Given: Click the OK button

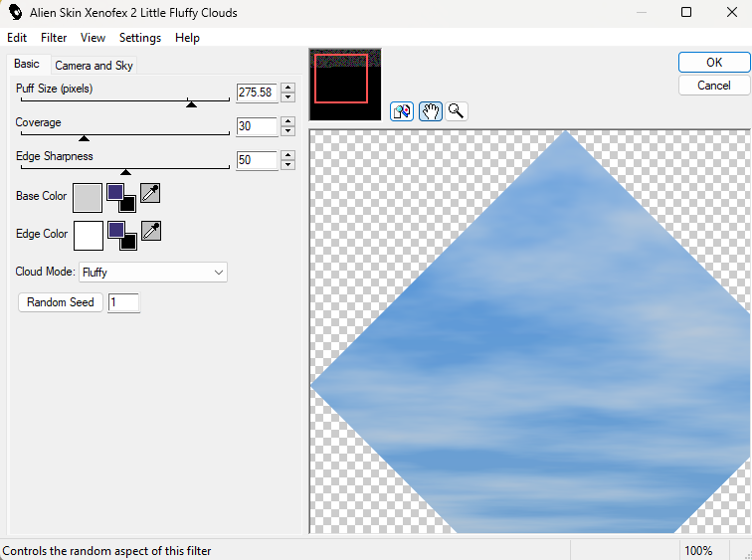Looking at the screenshot, I should click(x=714, y=63).
